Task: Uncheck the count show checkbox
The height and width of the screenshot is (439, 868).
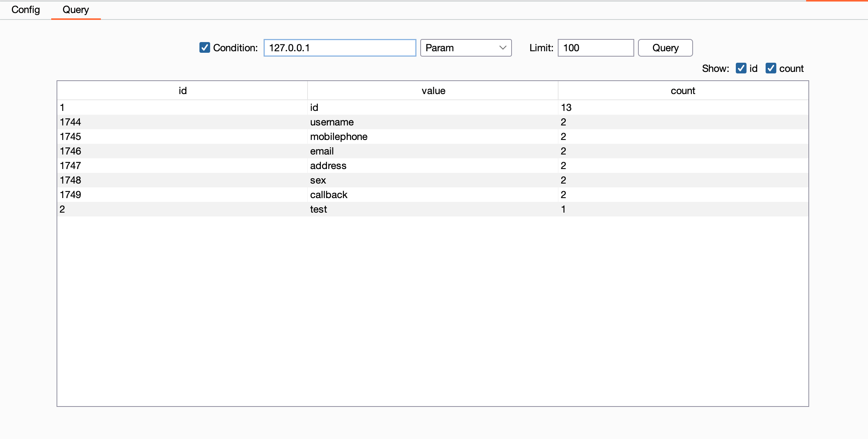Action: [771, 68]
